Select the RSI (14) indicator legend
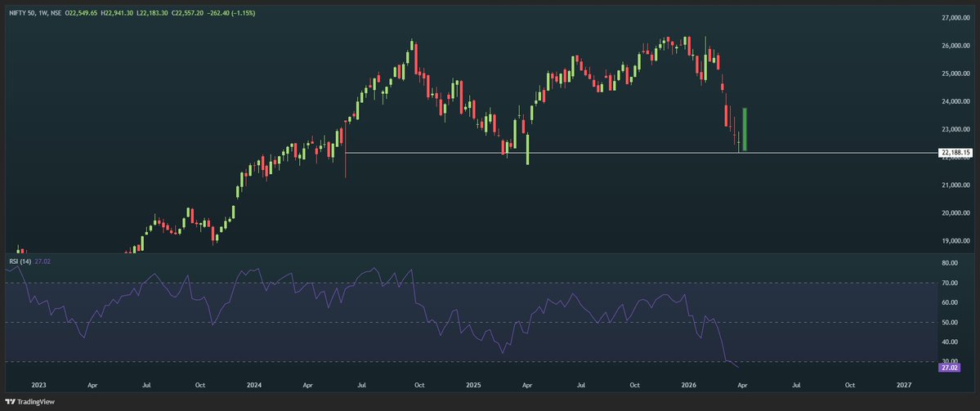Viewport: 980px width, 411px height. 18,261
